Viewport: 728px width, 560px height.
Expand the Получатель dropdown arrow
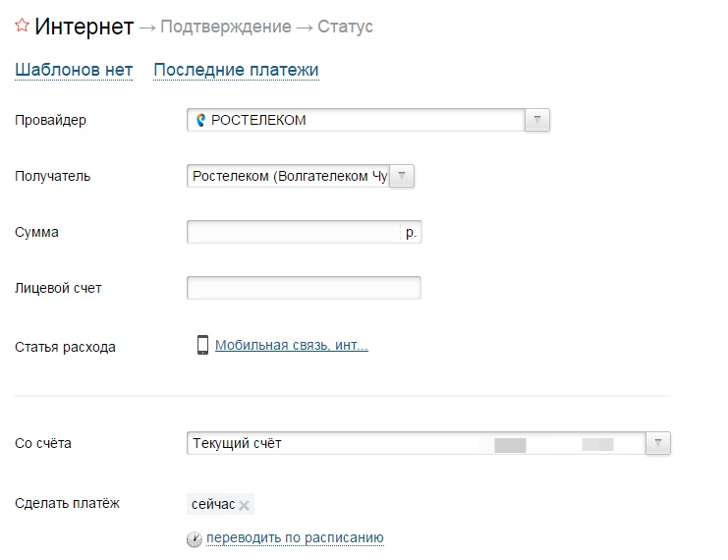[403, 176]
